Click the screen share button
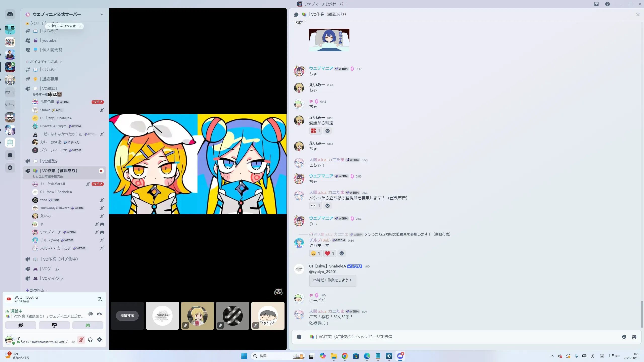Screen dimensions: 644x362 54,325
